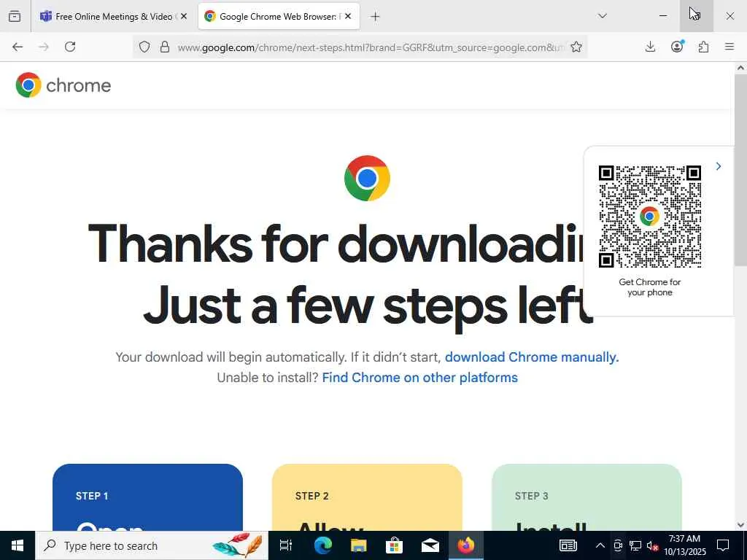Open a new tab with plus button
Screen dimensions: 747x560
375,17
